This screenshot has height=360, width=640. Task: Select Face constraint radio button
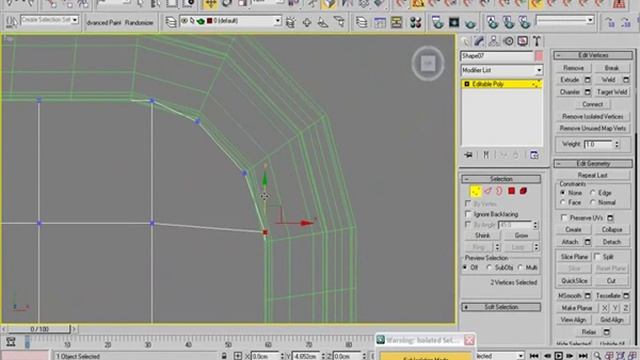(563, 202)
